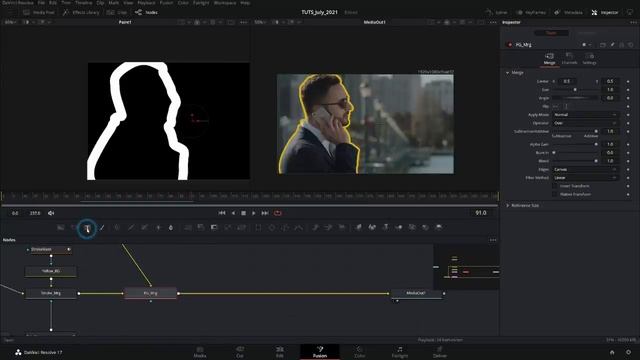Add a Renderer 3D node

tap(439, 227)
